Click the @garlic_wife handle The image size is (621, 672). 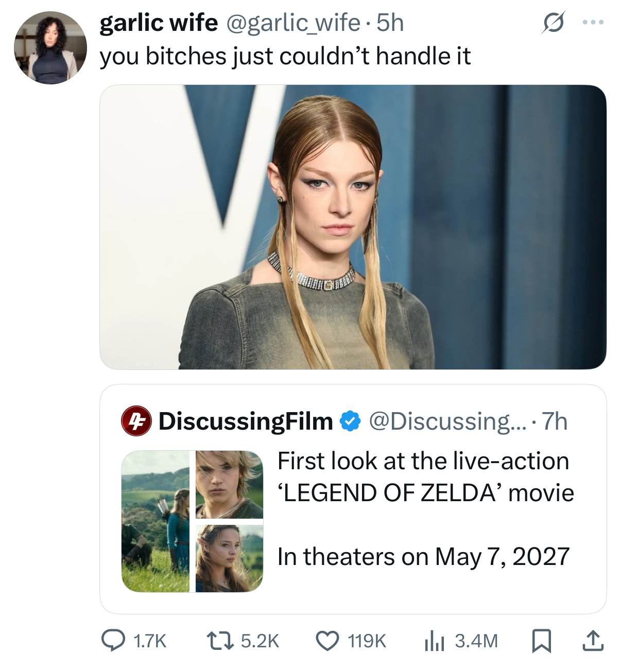coord(293,23)
